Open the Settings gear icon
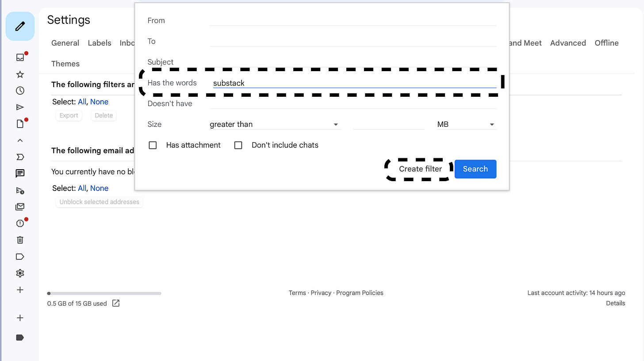This screenshot has width=644, height=361. tap(20, 273)
